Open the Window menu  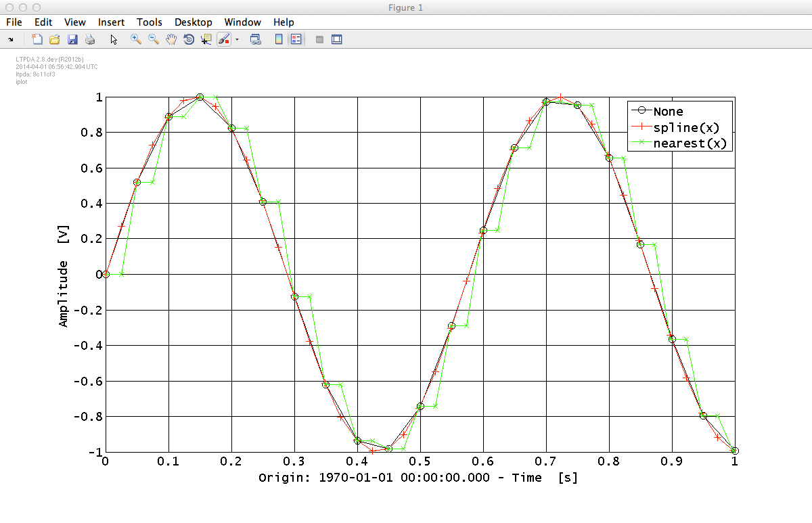click(x=243, y=22)
